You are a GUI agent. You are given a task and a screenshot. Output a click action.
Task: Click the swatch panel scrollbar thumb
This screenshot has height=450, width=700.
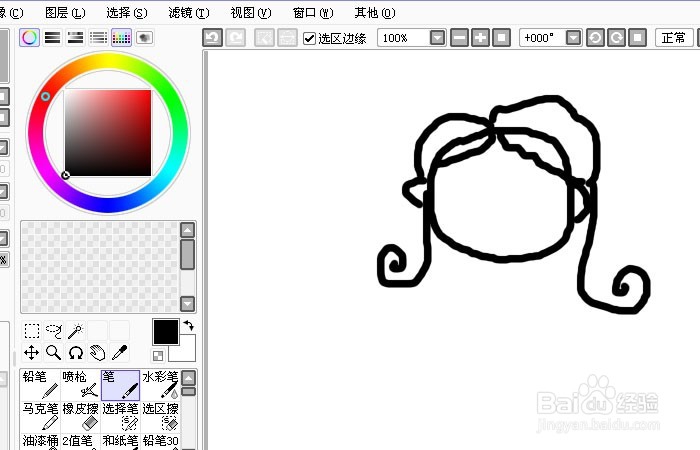point(188,254)
